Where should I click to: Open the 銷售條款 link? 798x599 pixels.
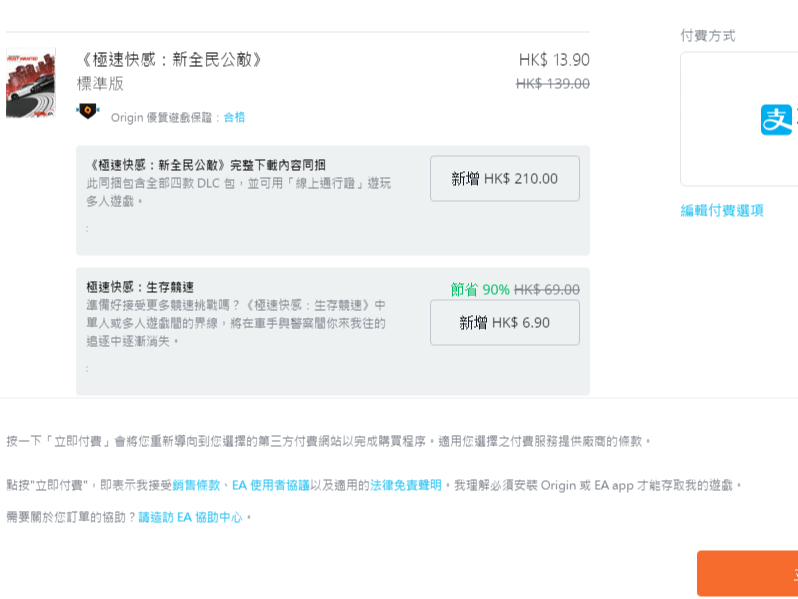click(196, 486)
